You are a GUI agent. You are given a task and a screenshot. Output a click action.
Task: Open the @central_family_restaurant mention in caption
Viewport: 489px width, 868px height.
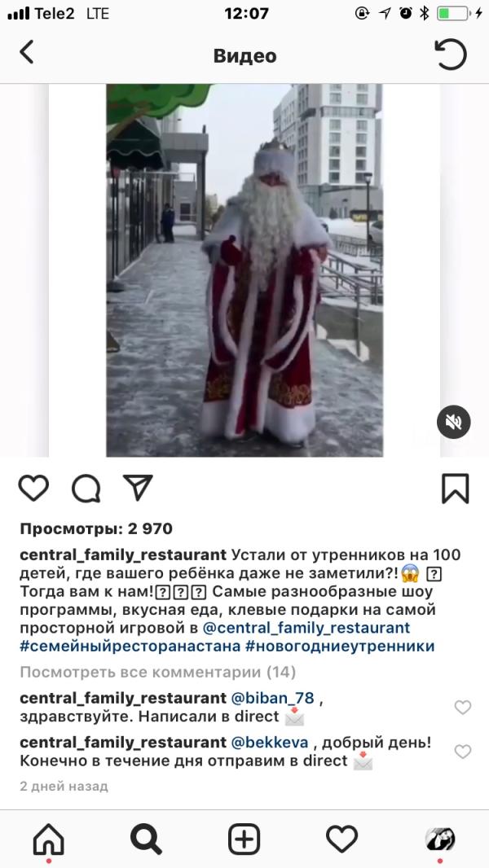coord(306,628)
